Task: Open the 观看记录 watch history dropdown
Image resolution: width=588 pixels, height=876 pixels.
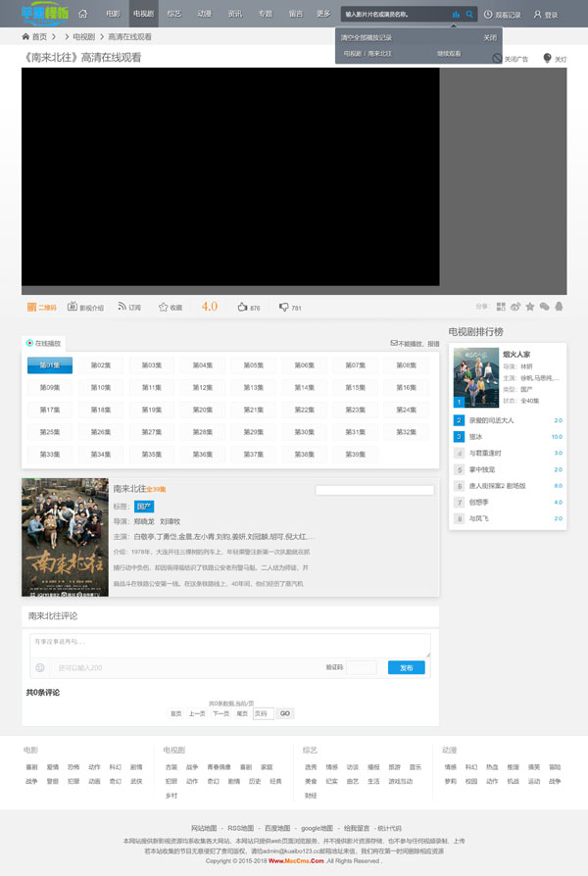Action: click(x=502, y=15)
